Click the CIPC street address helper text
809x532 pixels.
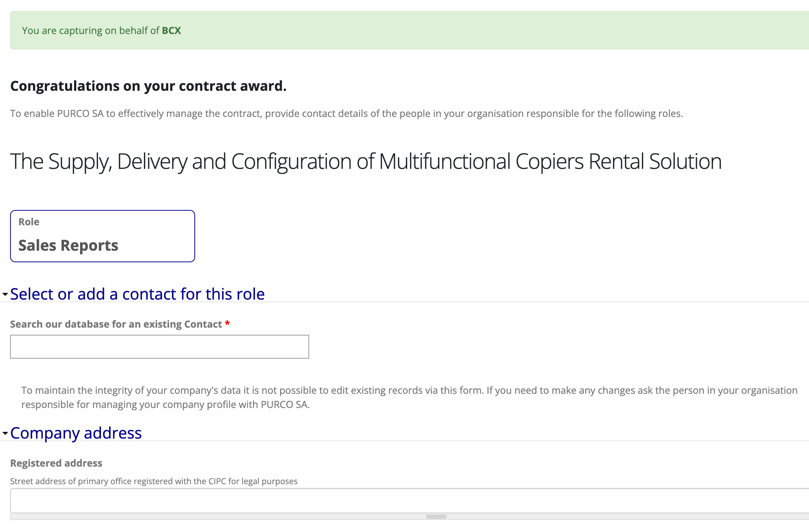point(154,481)
